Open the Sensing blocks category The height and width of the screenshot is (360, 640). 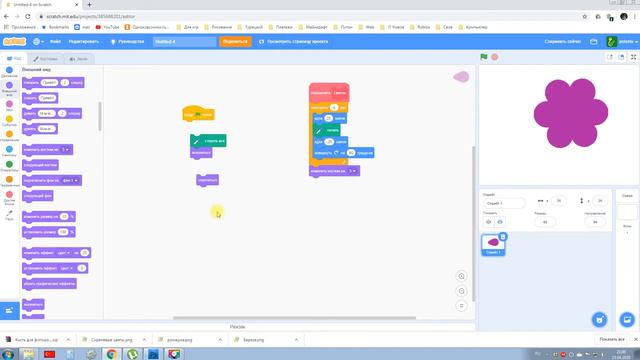pos(9,151)
